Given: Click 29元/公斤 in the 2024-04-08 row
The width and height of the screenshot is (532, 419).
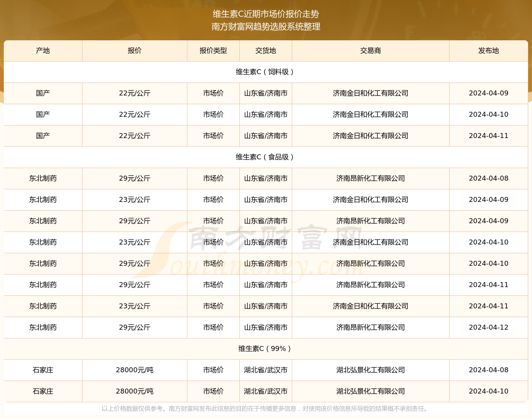Looking at the screenshot, I should [135, 178].
